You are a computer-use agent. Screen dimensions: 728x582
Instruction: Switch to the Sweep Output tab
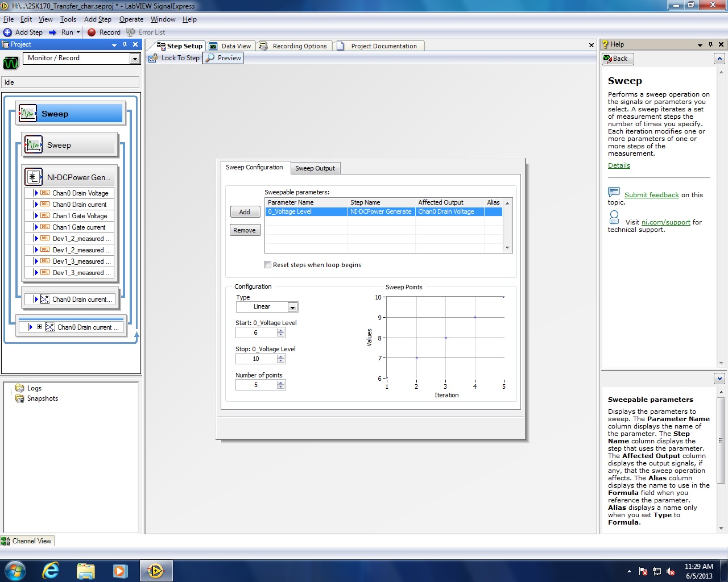pyautogui.click(x=315, y=168)
